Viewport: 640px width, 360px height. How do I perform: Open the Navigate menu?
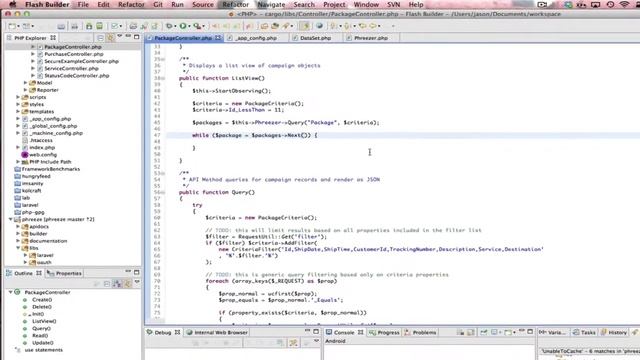[x=271, y=4]
